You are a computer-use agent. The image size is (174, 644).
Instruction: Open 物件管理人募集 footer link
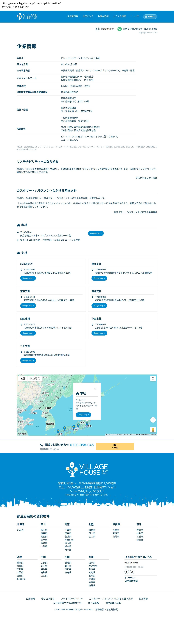pyautogui.click(x=113, y=603)
